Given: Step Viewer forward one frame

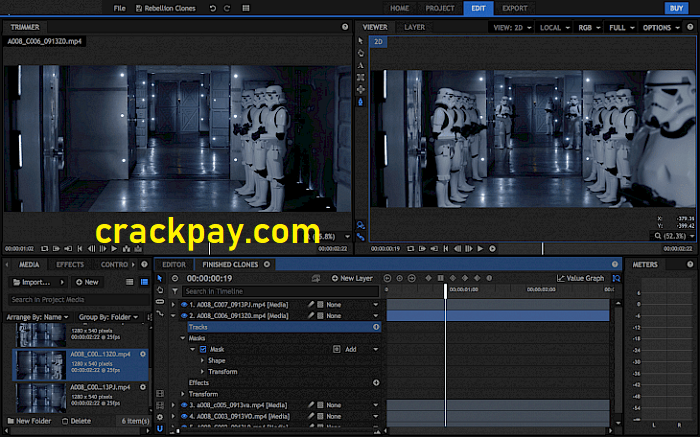Looking at the screenshot, I should [469, 249].
